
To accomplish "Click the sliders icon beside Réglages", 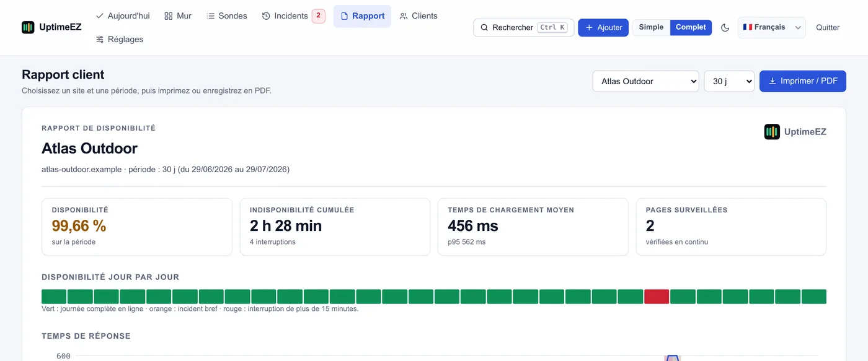I will point(100,40).
